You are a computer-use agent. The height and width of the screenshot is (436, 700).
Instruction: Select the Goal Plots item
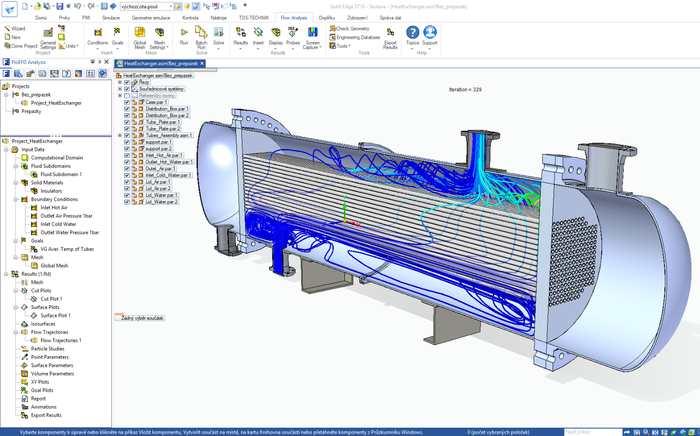pos(42,390)
